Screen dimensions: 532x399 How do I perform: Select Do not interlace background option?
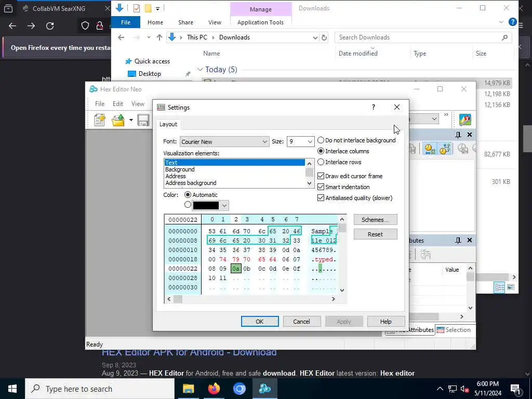click(321, 140)
